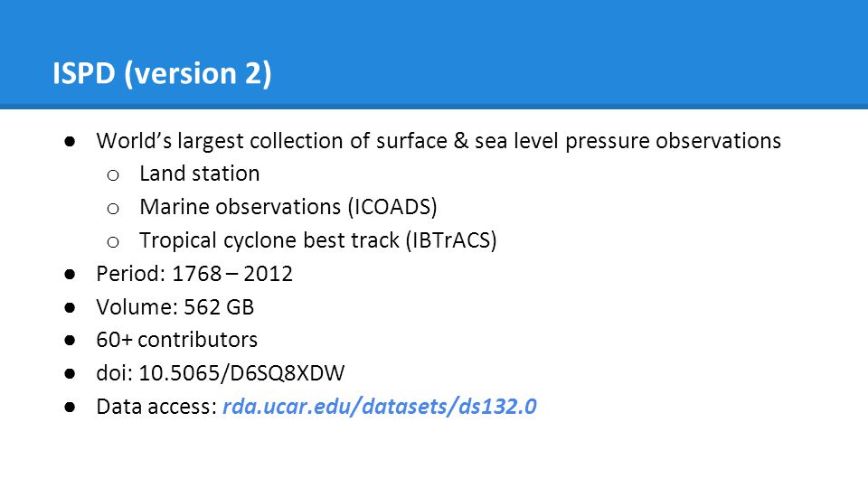This screenshot has width=868, height=488.
Task: Click the Data access: label
Action: click(156, 407)
